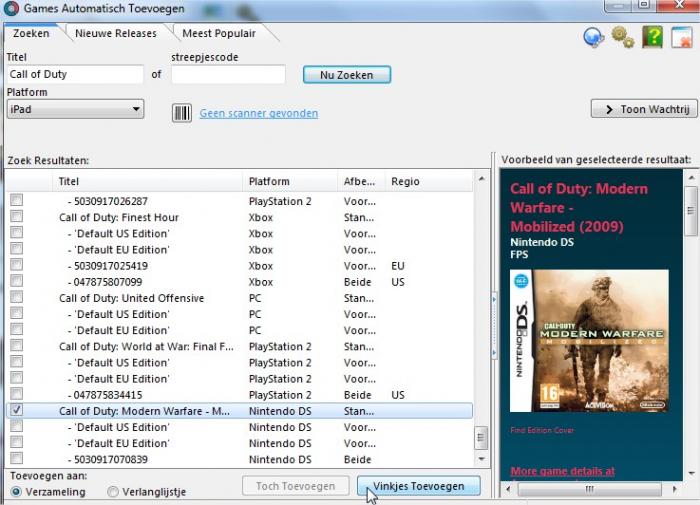Image resolution: width=700 pixels, height=505 pixels.
Task: Click the Nu Zoeken button
Action: [x=347, y=75]
